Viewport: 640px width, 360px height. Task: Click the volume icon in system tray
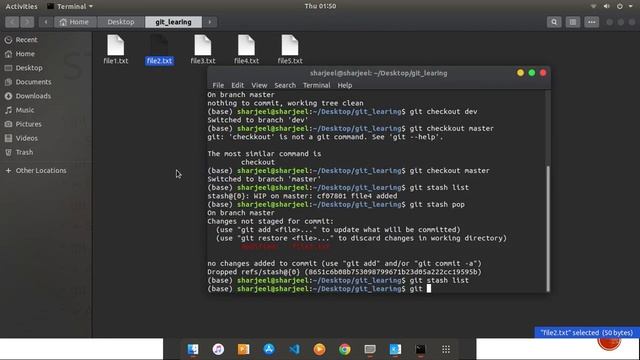click(607, 6)
